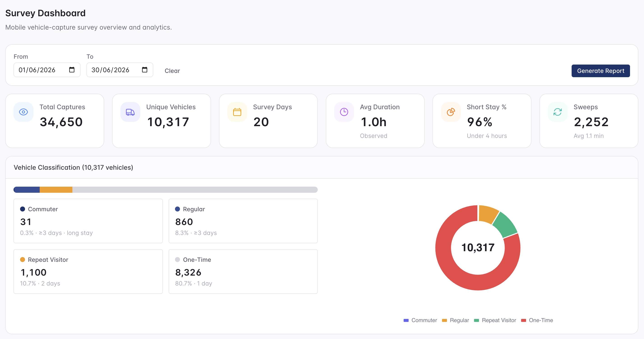Open the From date calendar picker icon
Screen dimensions: 644x339
pos(72,70)
